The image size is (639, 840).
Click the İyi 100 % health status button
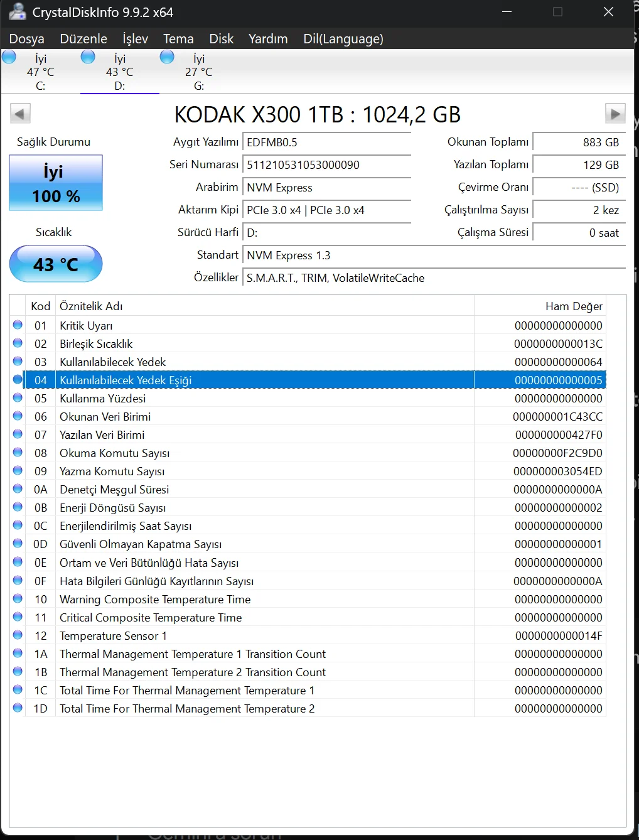click(56, 183)
